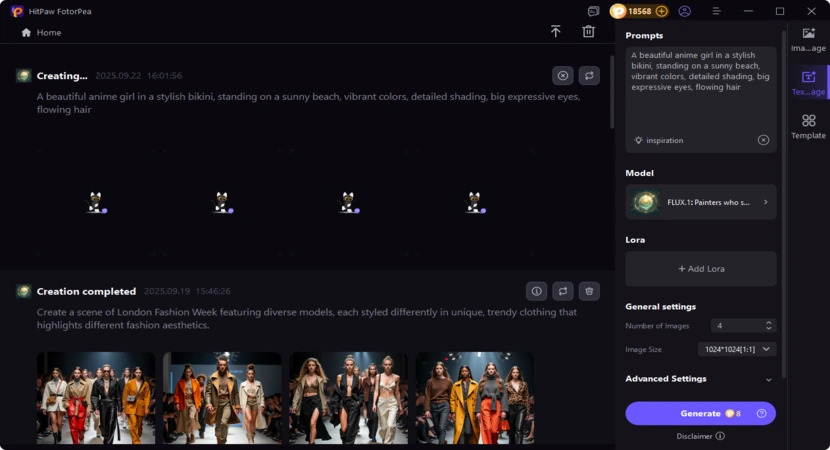Click the prompt text area
Screen dimensions: 830x450
[700, 88]
